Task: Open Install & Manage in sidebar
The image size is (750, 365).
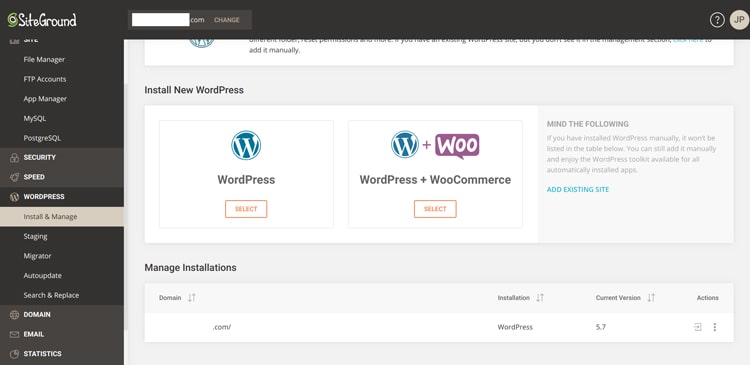Action: [62, 217]
